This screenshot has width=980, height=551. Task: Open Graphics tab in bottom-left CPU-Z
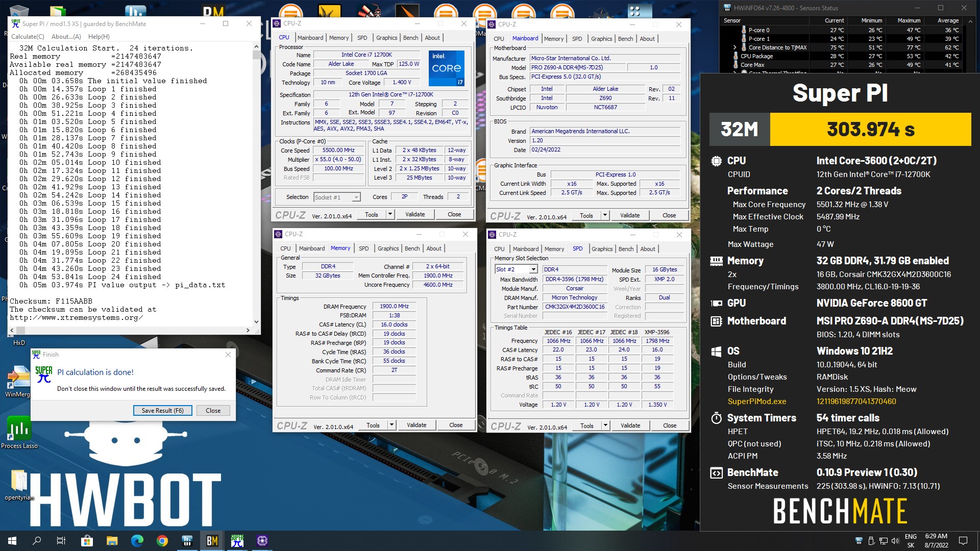click(388, 248)
